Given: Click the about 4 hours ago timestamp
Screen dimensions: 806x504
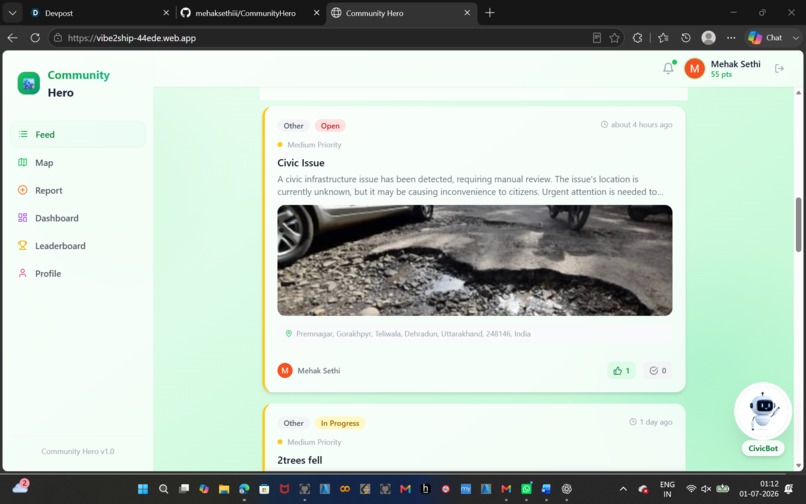Looking at the screenshot, I should pyautogui.click(x=641, y=125).
